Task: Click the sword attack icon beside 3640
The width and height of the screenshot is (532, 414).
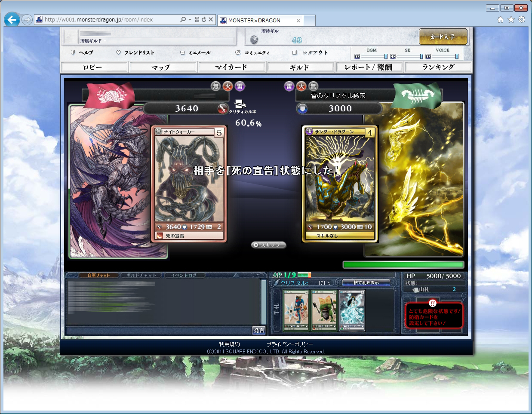Action: [x=222, y=109]
